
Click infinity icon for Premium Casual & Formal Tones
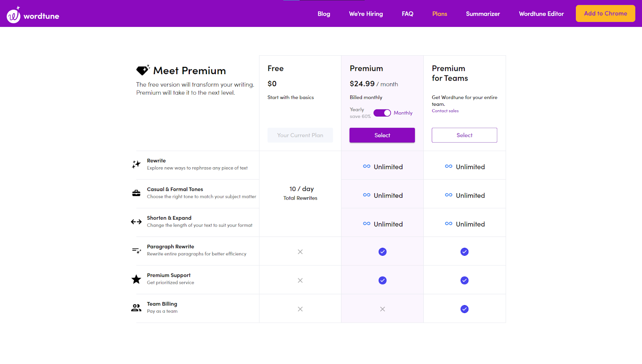coord(367,195)
